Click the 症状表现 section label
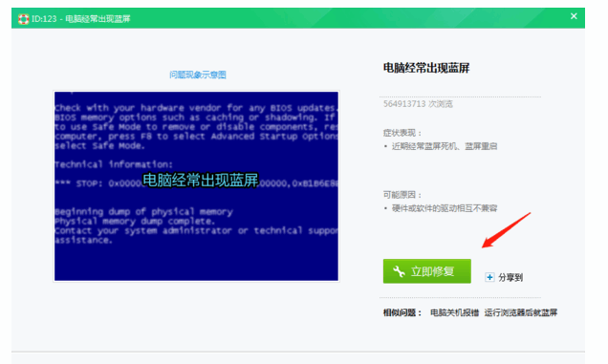The width and height of the screenshot is (608, 364). (402, 133)
